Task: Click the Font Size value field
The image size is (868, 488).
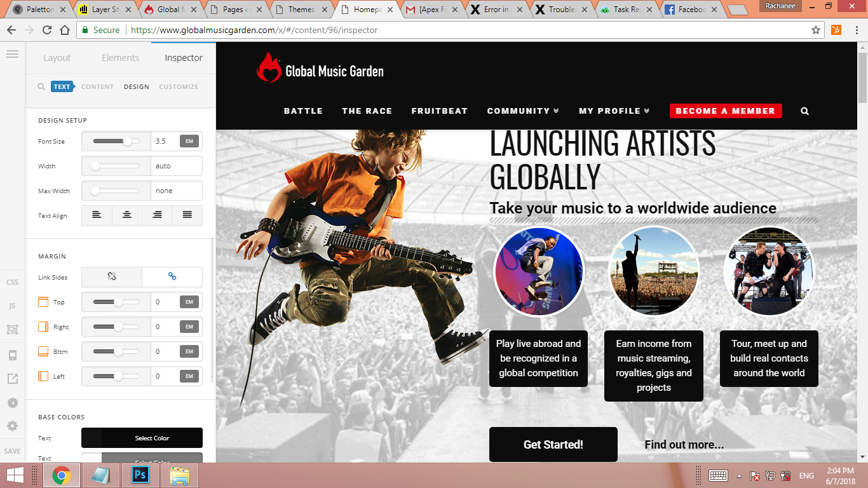Action: [x=165, y=141]
